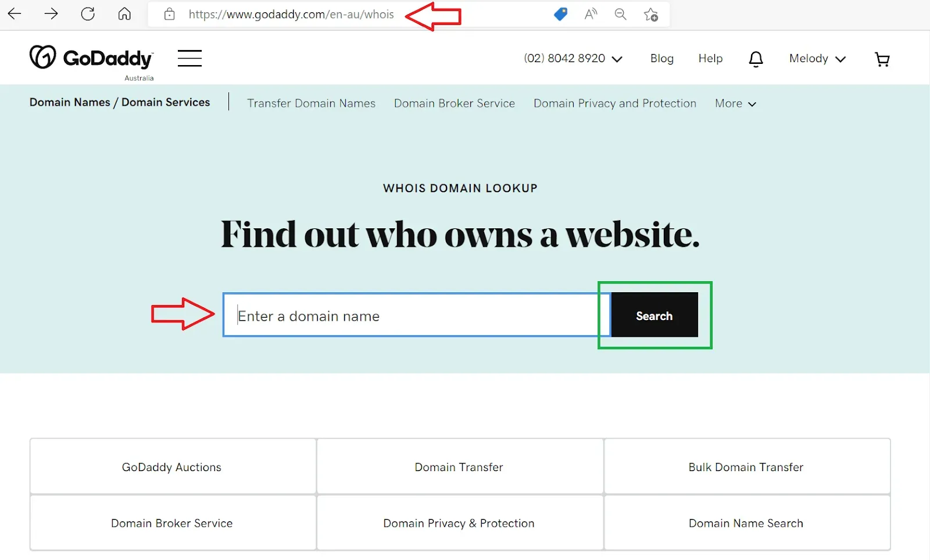View the shopping cart
Screen dimensions: 930x560
click(x=882, y=59)
